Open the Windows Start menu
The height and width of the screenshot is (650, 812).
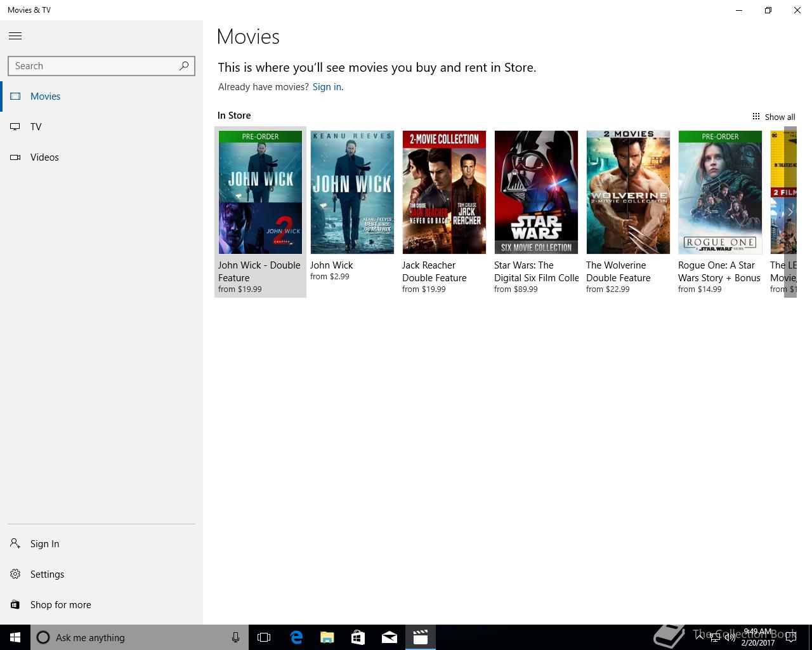click(15, 637)
